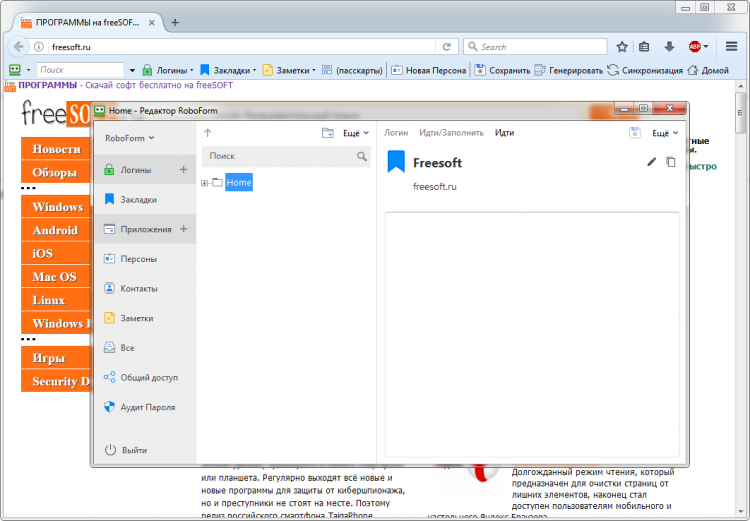Viewport: 750px width, 521px height.
Task: Click the Домой toolbar button
Action: (708, 70)
